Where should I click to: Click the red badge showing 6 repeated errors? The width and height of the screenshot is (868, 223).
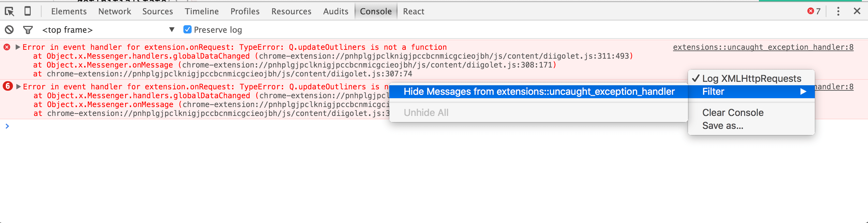point(7,87)
